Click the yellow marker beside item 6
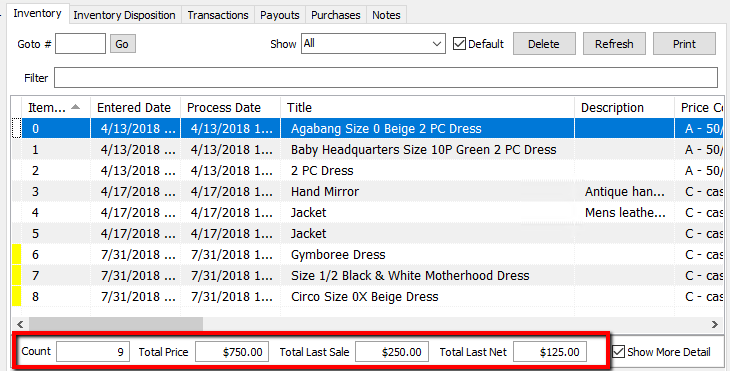The width and height of the screenshot is (730, 371). tap(16, 255)
